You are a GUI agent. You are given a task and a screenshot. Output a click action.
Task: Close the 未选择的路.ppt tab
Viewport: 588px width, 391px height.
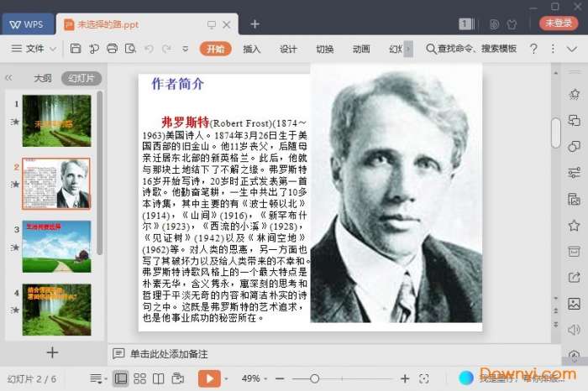tap(227, 24)
